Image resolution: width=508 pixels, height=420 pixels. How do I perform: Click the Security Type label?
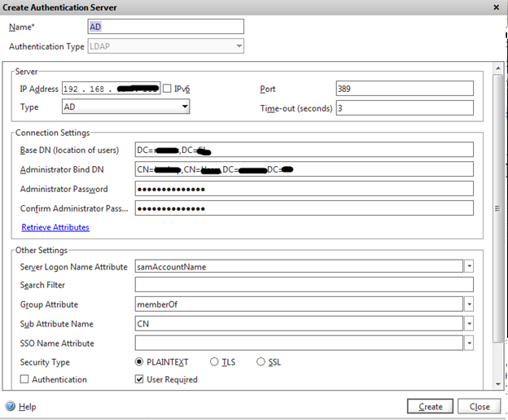pyautogui.click(x=45, y=362)
